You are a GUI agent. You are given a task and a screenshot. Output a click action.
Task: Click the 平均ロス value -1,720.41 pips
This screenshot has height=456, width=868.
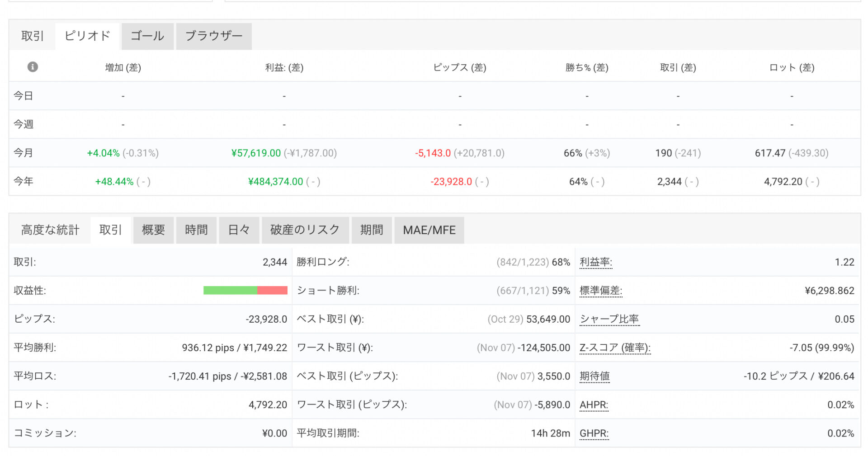point(200,376)
